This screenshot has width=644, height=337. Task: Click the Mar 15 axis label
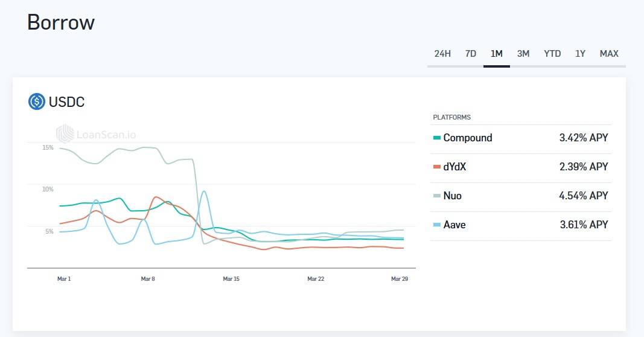pyautogui.click(x=231, y=278)
